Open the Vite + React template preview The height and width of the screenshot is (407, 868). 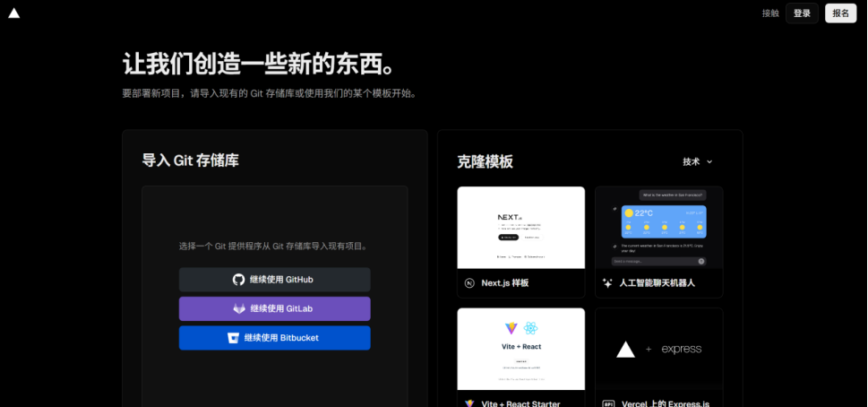tap(521, 349)
